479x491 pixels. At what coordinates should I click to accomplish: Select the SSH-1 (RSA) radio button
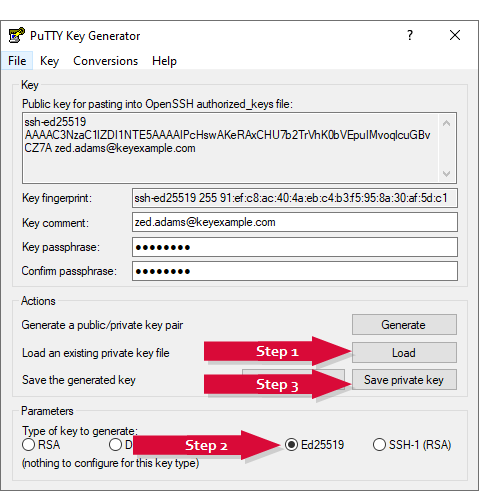click(x=379, y=444)
